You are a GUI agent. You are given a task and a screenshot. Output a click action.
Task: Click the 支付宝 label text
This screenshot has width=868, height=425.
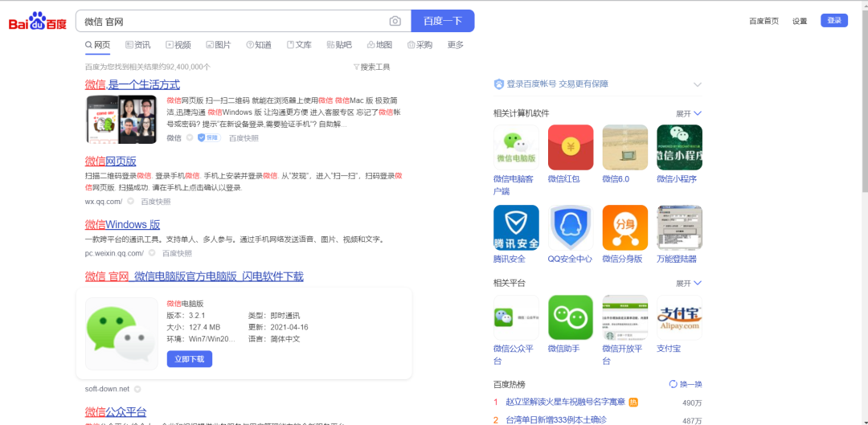[668, 349]
